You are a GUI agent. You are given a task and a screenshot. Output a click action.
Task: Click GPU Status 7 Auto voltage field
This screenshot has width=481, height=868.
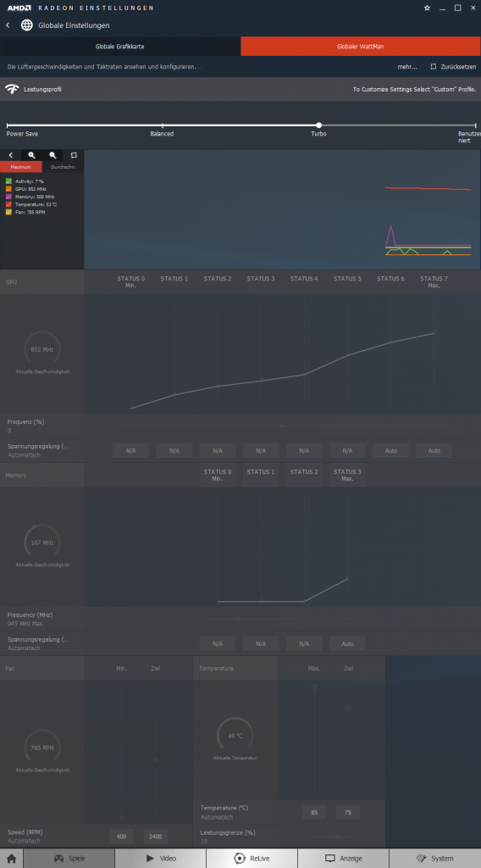434,451
